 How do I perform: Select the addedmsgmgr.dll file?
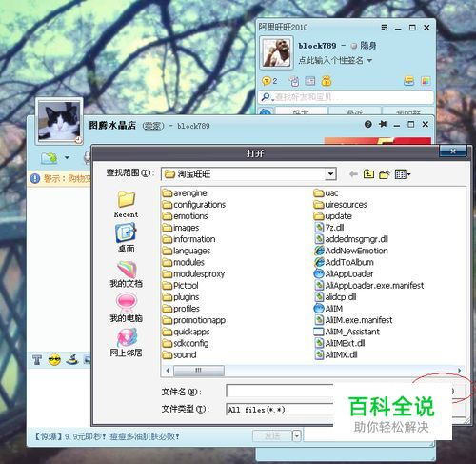pyautogui.click(x=351, y=239)
